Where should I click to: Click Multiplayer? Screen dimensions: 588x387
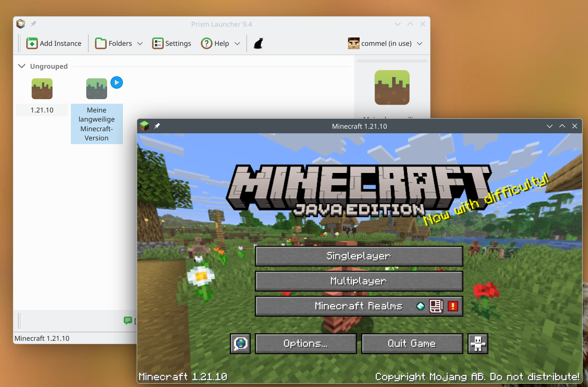359,281
